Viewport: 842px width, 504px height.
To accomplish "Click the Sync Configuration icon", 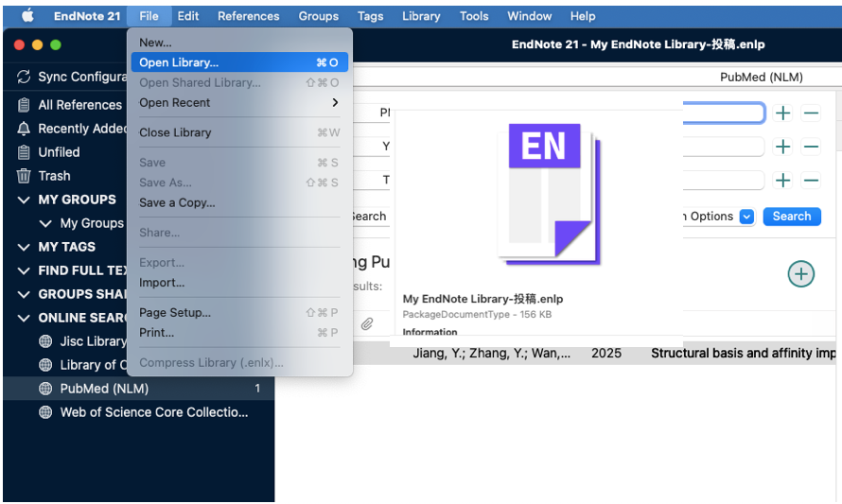I will 24,77.
